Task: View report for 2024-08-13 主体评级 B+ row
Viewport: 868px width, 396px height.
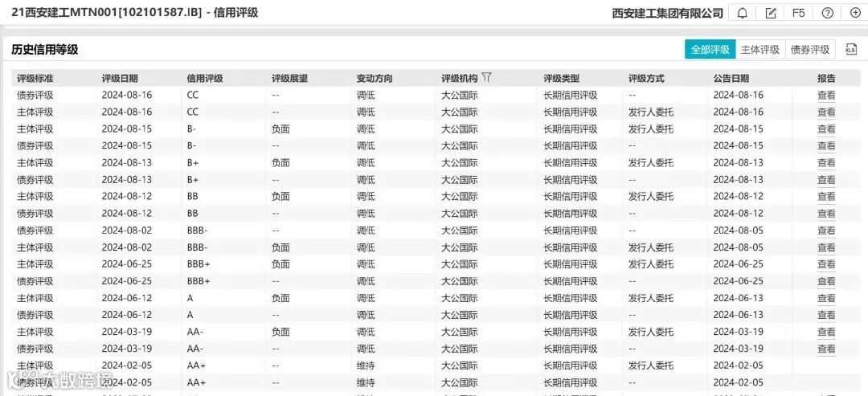Action: click(826, 163)
